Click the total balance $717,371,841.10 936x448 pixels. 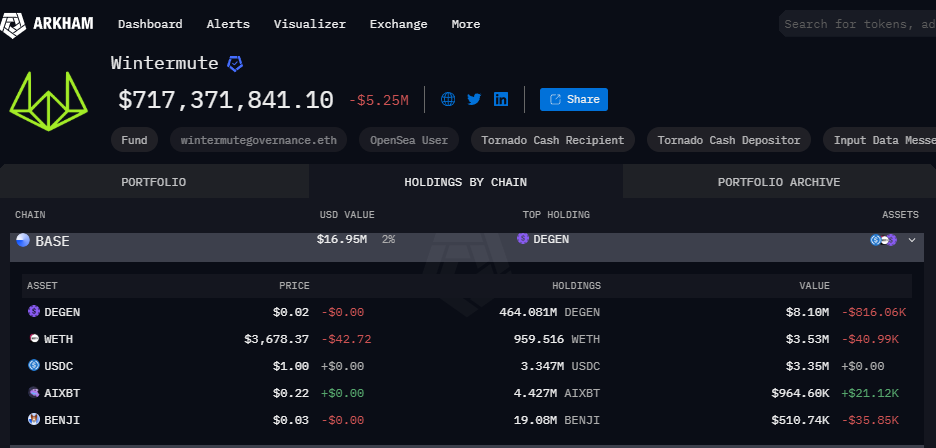coord(226,100)
